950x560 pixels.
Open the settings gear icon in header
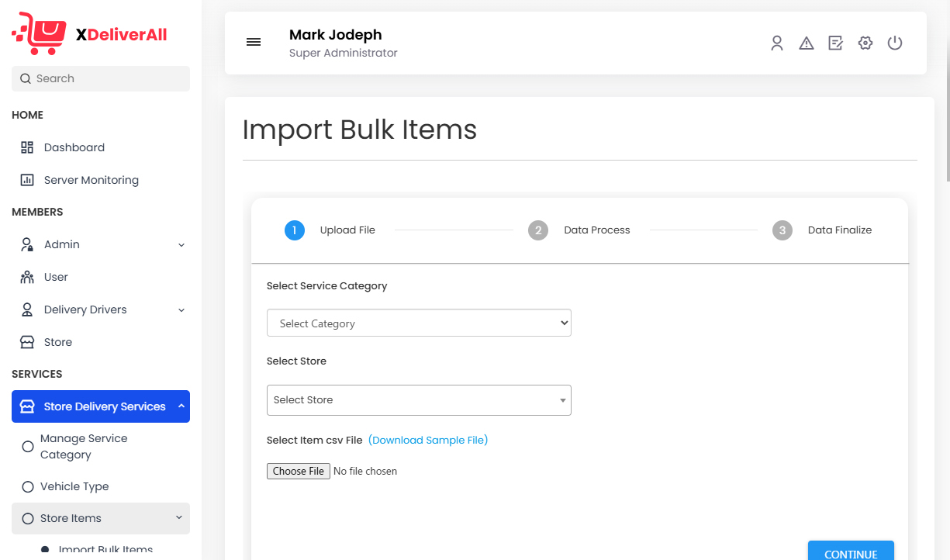(x=865, y=43)
